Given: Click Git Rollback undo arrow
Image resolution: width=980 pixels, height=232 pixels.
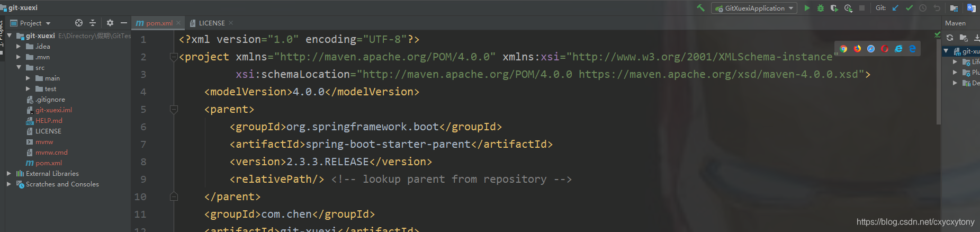Looking at the screenshot, I should (x=937, y=8).
